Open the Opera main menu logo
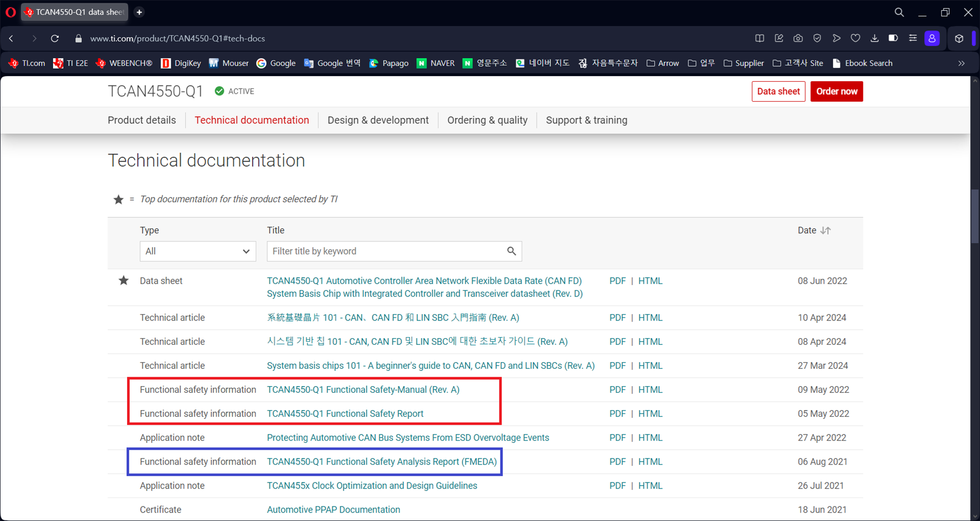The height and width of the screenshot is (521, 980). (x=10, y=12)
